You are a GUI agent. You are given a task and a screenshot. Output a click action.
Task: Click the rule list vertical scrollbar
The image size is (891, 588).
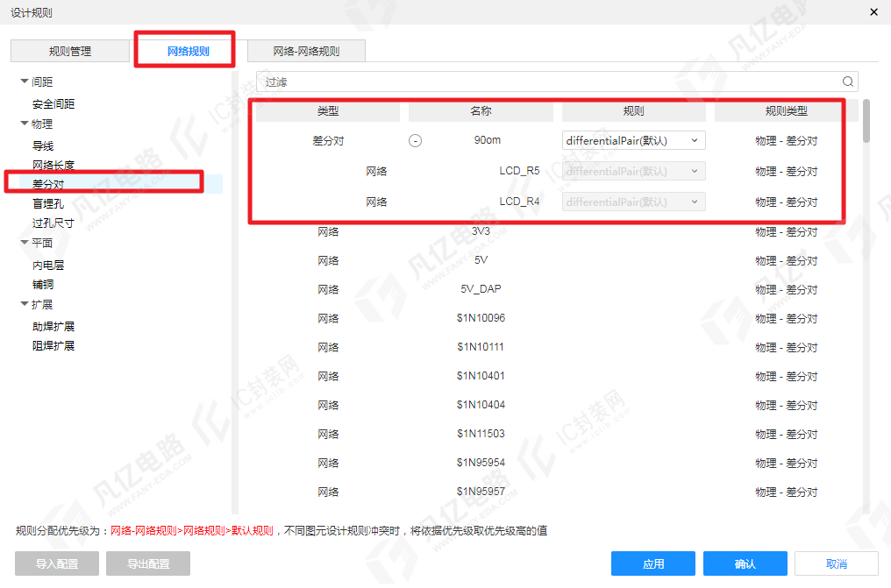tap(866, 121)
